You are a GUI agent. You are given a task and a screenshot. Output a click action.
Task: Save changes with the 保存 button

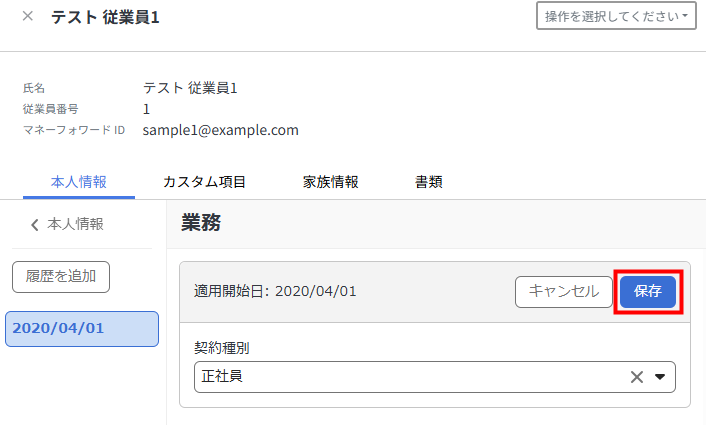click(648, 291)
